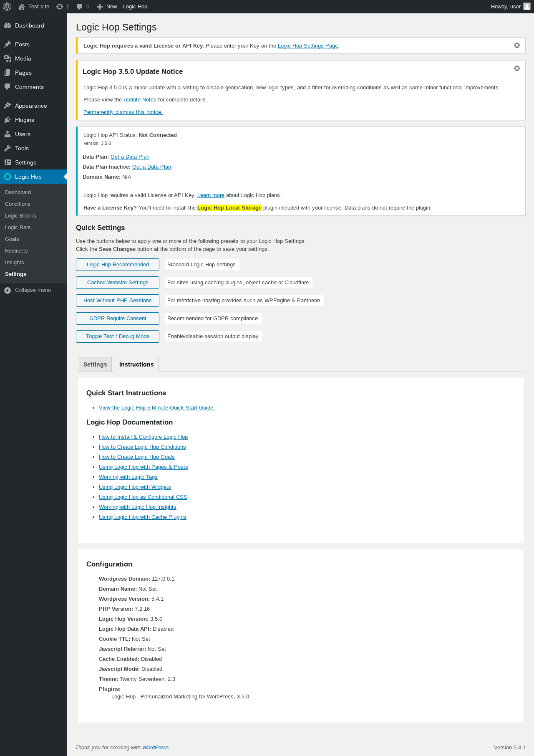Open Working with Logic Tags link
Screen dimensions: 534x756
click(128, 477)
